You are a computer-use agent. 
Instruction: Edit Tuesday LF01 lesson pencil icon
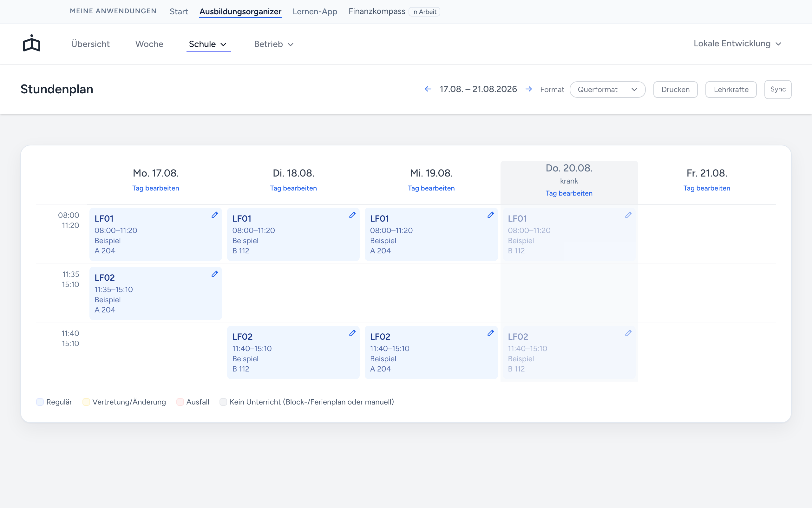click(x=352, y=215)
